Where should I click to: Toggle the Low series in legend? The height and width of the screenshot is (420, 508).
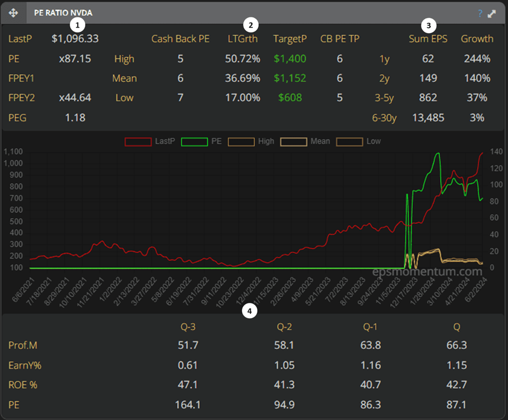pyautogui.click(x=358, y=142)
